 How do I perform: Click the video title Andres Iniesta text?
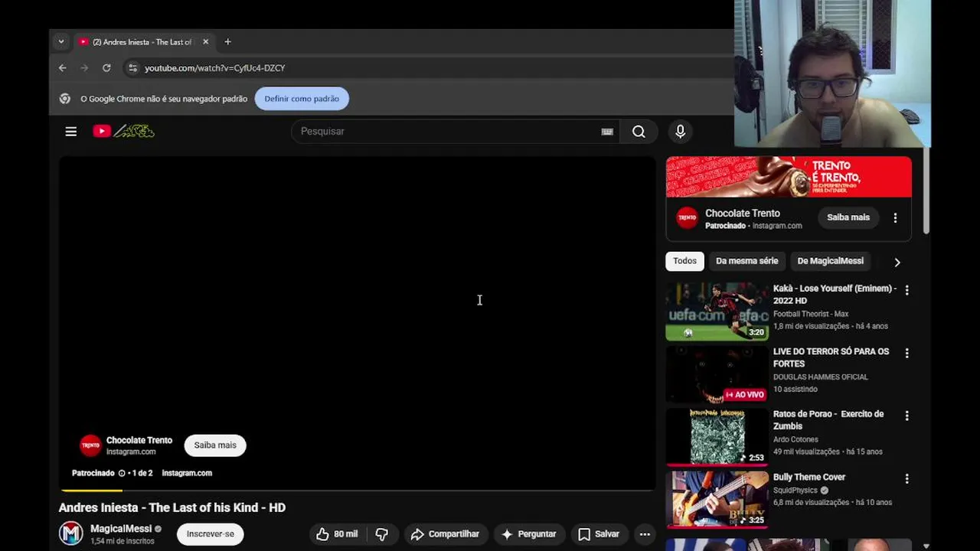172,507
